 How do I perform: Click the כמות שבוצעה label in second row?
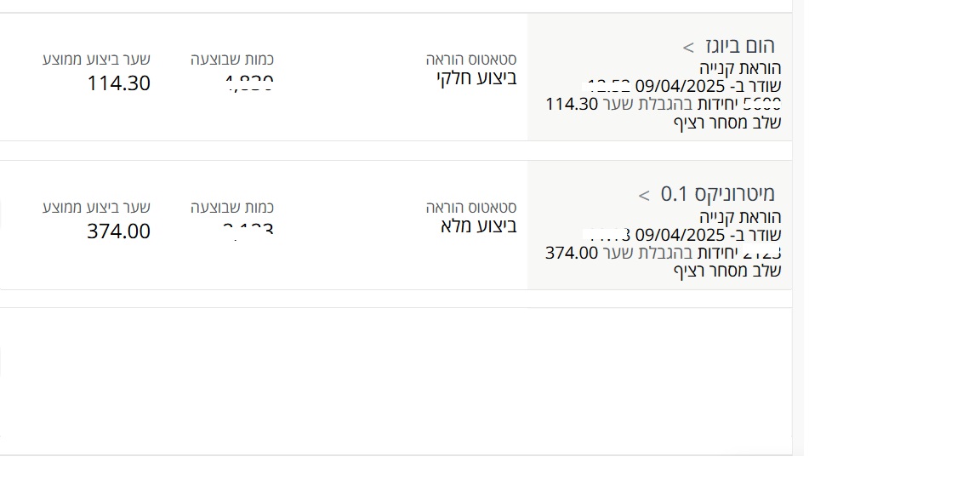point(232,208)
